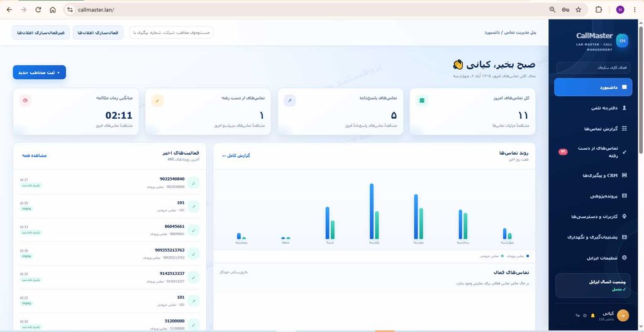Open missed calls sidebar item with badge
The image size is (644, 332).
[x=593, y=152]
